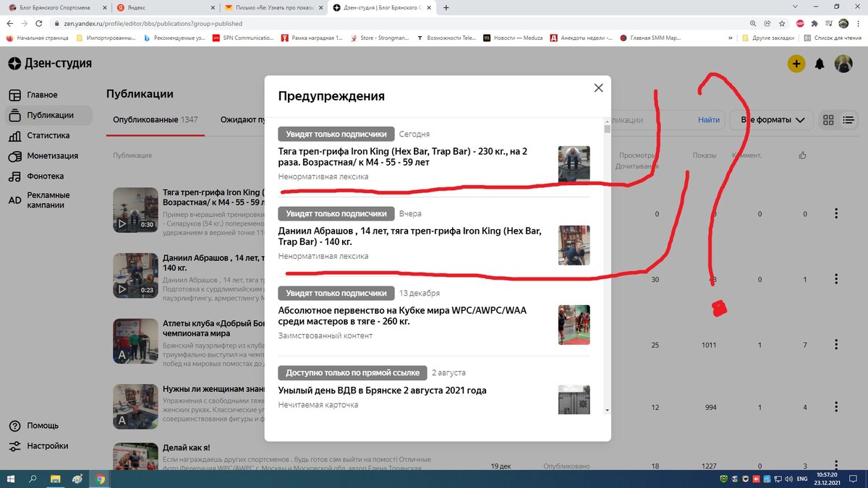
Task: Click thumbnail of the 13 декабря warning
Action: [574, 325]
